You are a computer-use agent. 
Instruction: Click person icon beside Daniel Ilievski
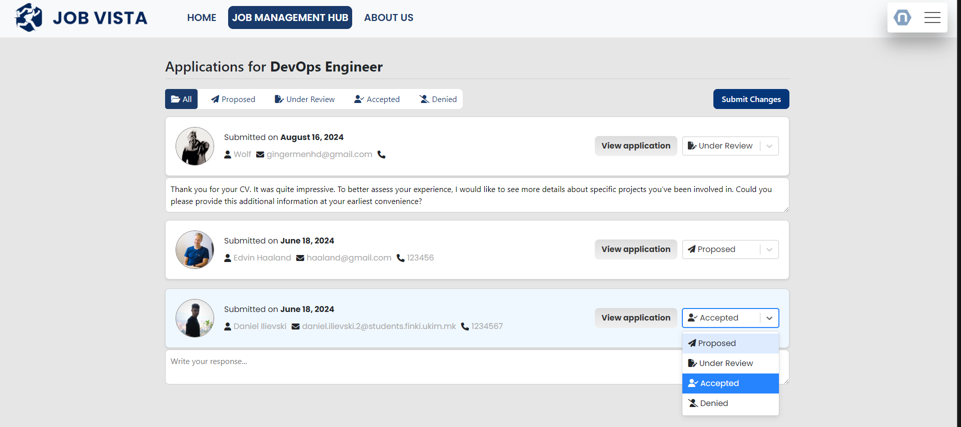pyautogui.click(x=228, y=327)
